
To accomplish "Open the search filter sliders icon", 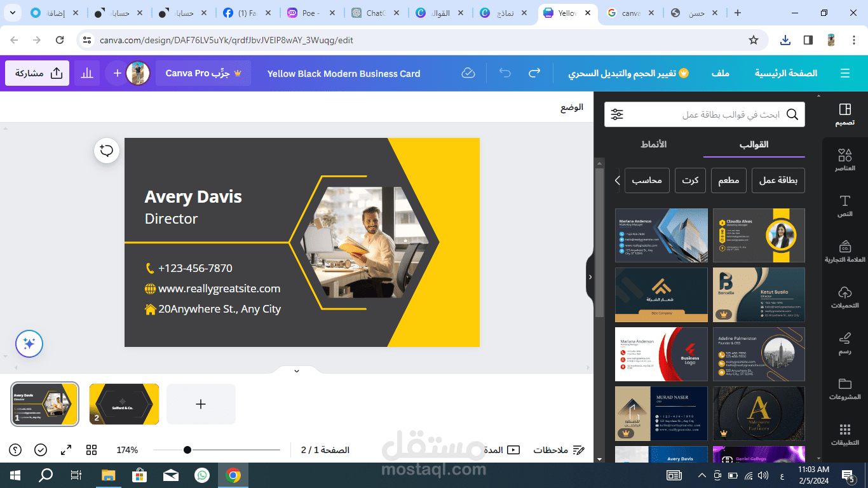I will (x=617, y=114).
